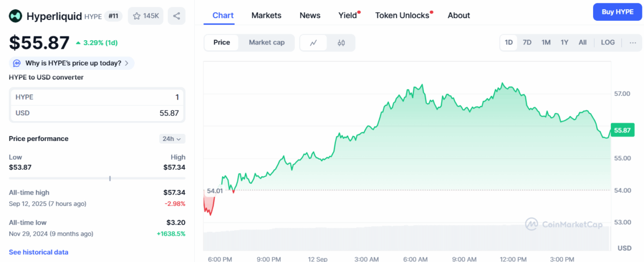The height and width of the screenshot is (262, 644).
Task: Click the low-high price range slider
Action: 97,178
